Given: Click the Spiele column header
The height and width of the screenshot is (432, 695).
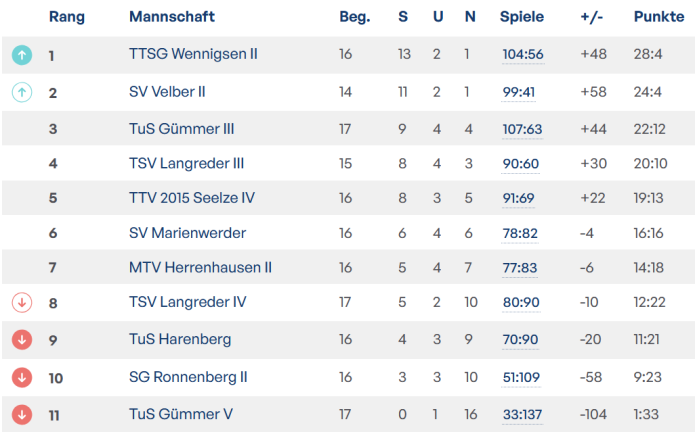Looking at the screenshot, I should pyautogui.click(x=522, y=17).
